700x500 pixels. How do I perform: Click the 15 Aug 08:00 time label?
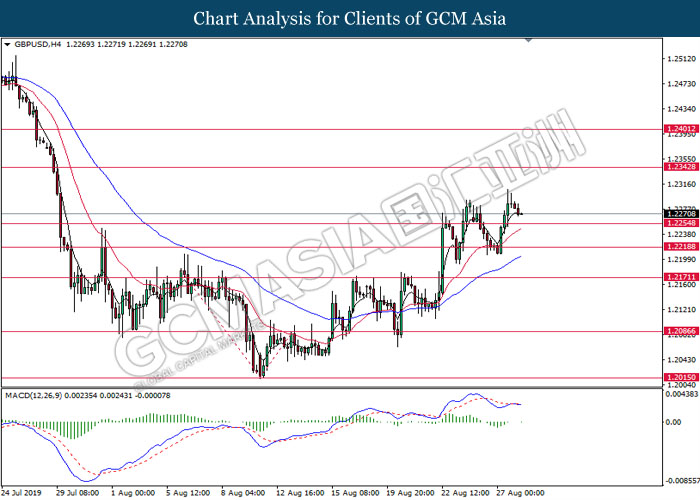click(x=353, y=493)
